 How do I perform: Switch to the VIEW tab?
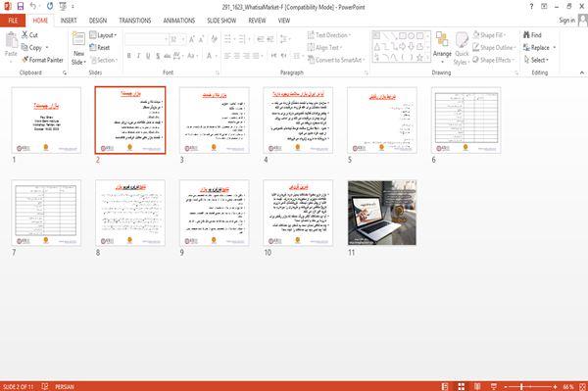click(x=284, y=21)
